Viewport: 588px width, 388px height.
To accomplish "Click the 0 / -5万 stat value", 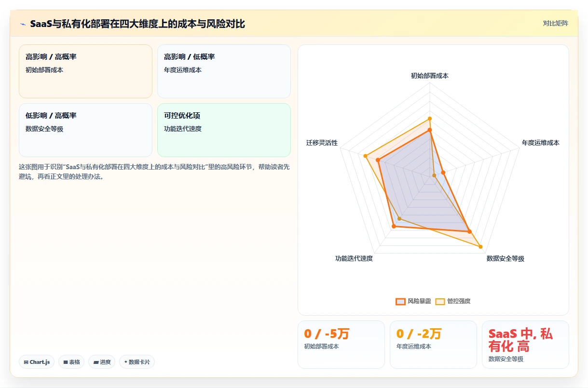I will [x=327, y=334].
